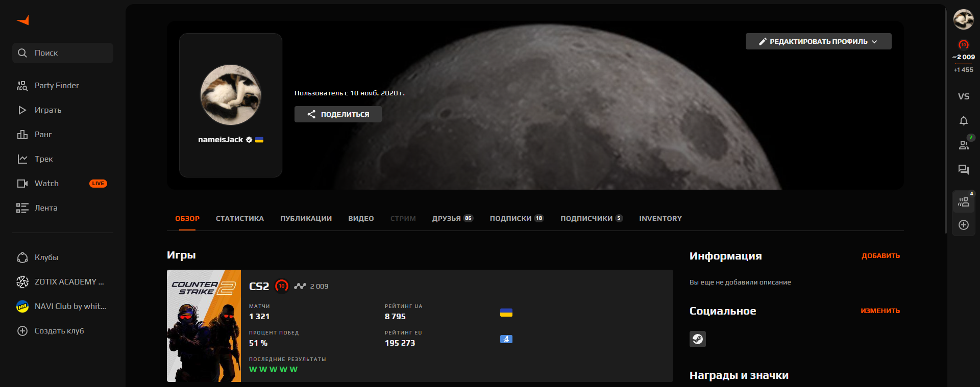980x387 pixels.
Task: Click the 195 273 EU rating value
Action: (400, 343)
